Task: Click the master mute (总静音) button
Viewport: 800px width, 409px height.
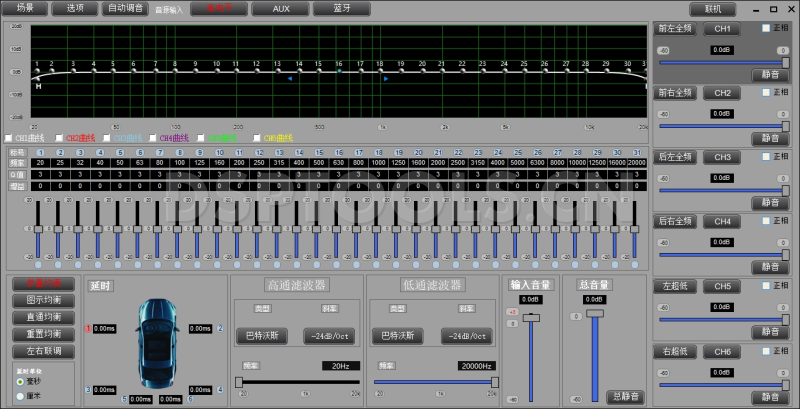Action: [624, 396]
